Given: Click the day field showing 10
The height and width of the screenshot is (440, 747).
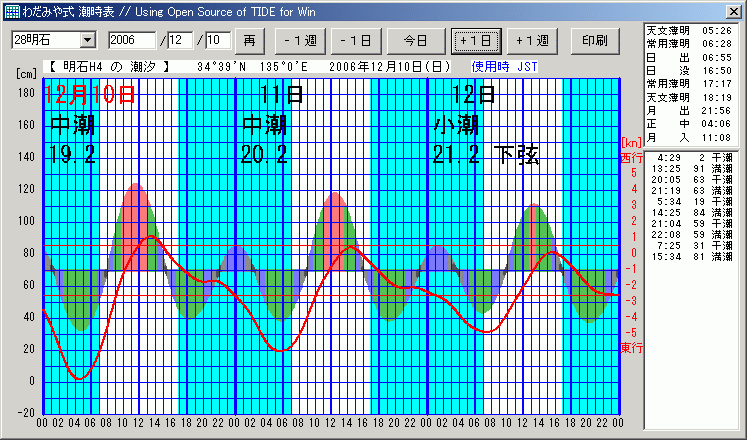Looking at the screenshot, I should click(x=217, y=40).
